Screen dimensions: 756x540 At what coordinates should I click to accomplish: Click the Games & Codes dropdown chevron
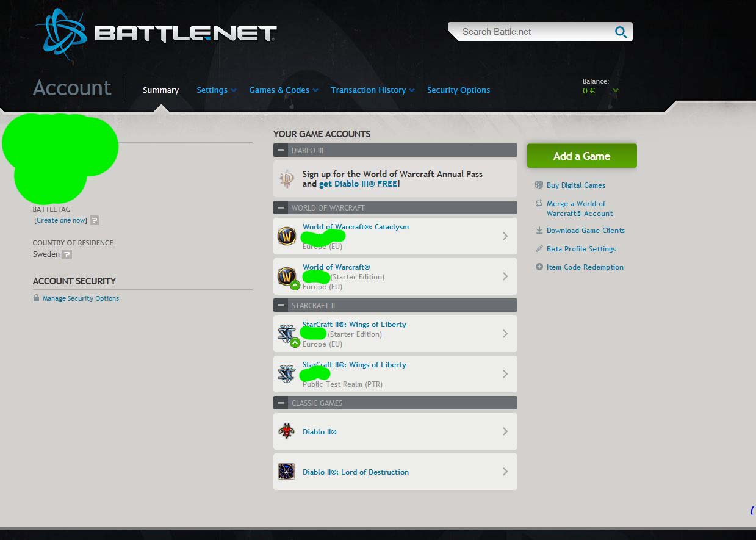pyautogui.click(x=315, y=91)
